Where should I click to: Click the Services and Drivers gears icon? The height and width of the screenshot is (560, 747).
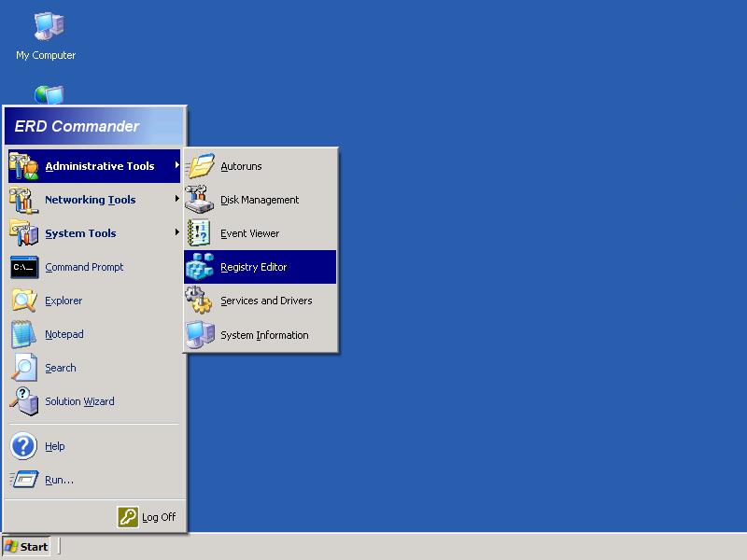coord(199,301)
